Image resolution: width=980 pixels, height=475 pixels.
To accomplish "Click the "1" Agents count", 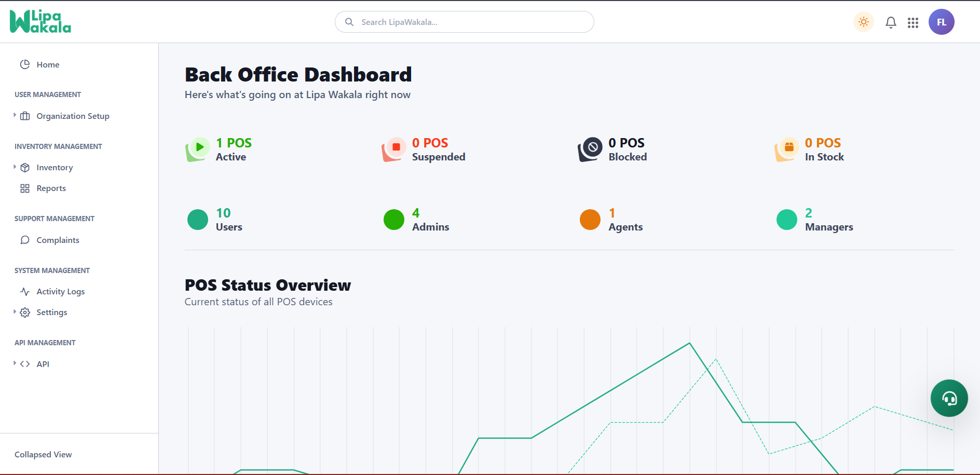I will 612,213.
